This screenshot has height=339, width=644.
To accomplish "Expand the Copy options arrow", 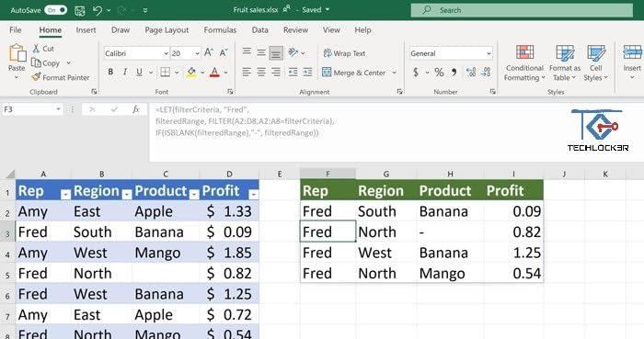I will tap(69, 63).
